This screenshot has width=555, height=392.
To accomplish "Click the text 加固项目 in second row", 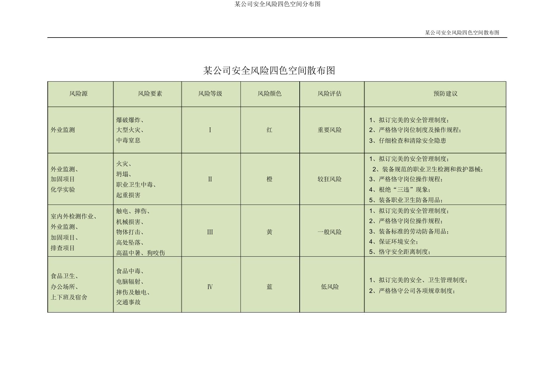I will [63, 179].
